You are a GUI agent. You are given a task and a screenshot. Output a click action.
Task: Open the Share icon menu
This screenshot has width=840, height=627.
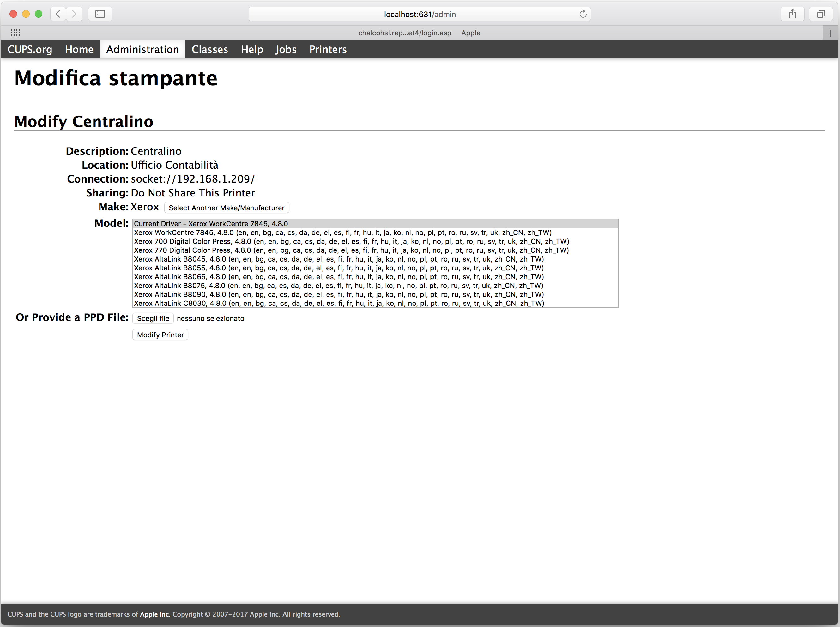792,14
